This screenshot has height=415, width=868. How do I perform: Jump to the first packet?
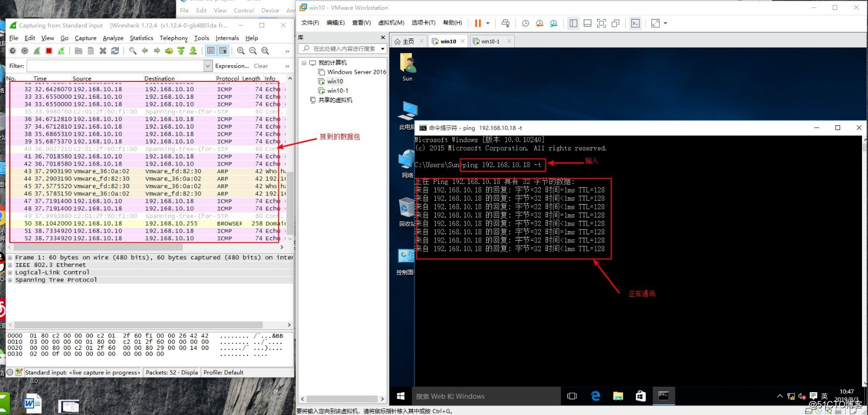point(181,50)
